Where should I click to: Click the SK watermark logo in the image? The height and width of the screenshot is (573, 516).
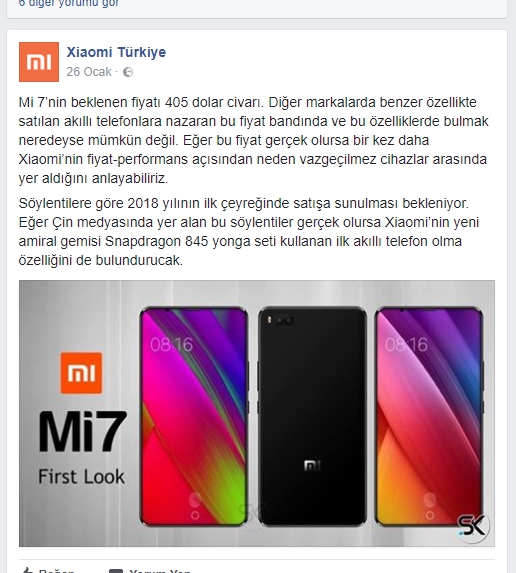[472, 527]
